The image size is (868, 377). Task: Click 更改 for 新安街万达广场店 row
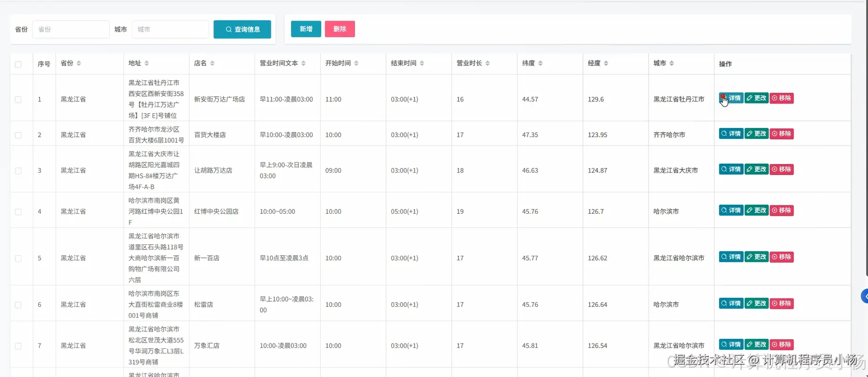click(x=756, y=98)
